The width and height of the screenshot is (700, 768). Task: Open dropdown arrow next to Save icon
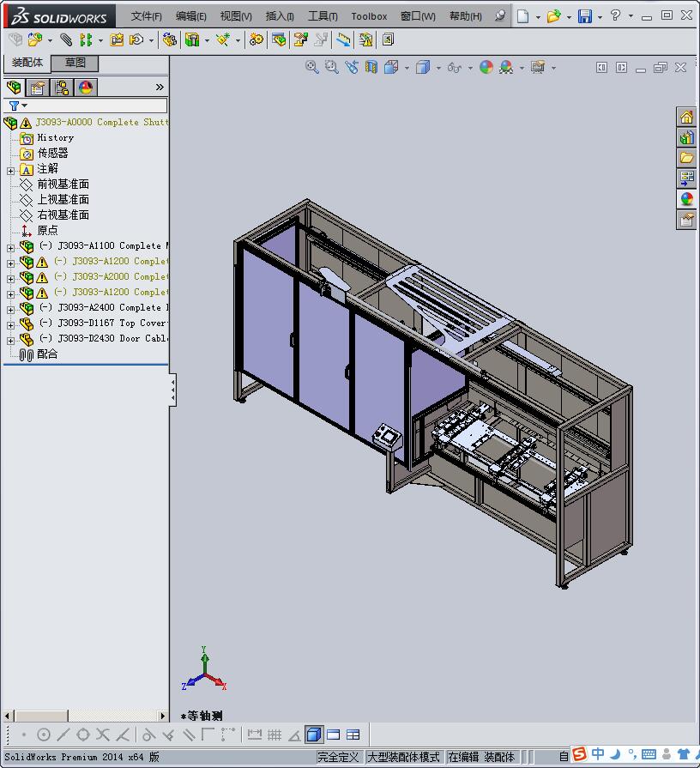pos(600,17)
